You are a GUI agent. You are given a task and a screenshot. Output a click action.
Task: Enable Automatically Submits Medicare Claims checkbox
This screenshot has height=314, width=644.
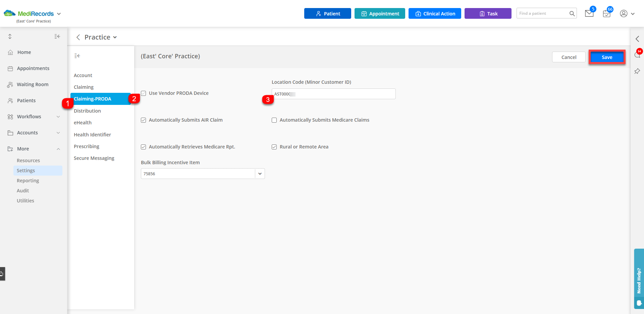point(274,120)
